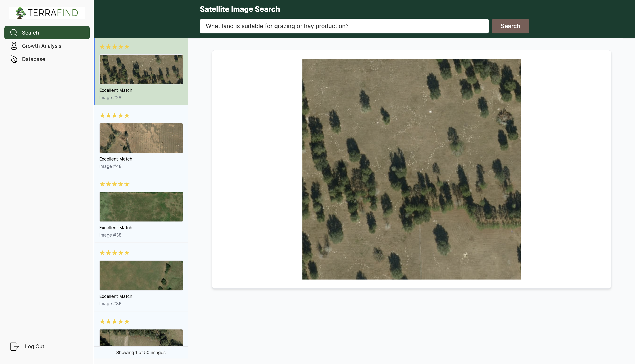Click the Log Out door icon

15,346
